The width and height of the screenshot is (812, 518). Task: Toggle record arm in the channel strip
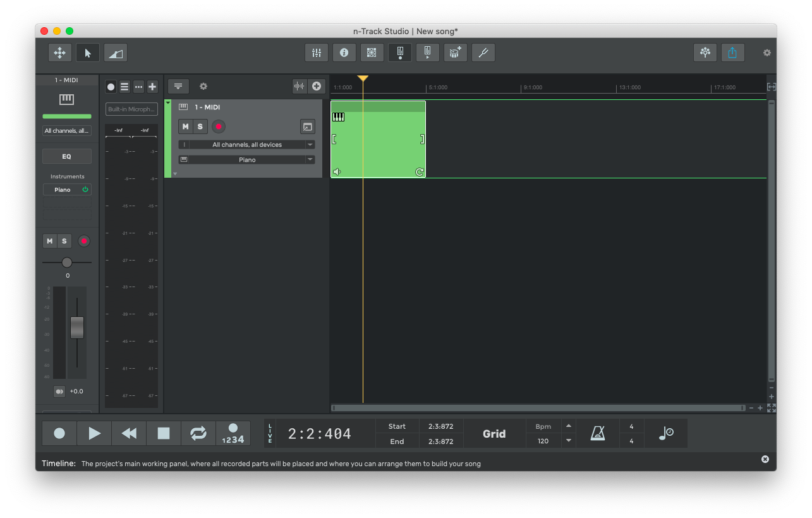tap(84, 241)
